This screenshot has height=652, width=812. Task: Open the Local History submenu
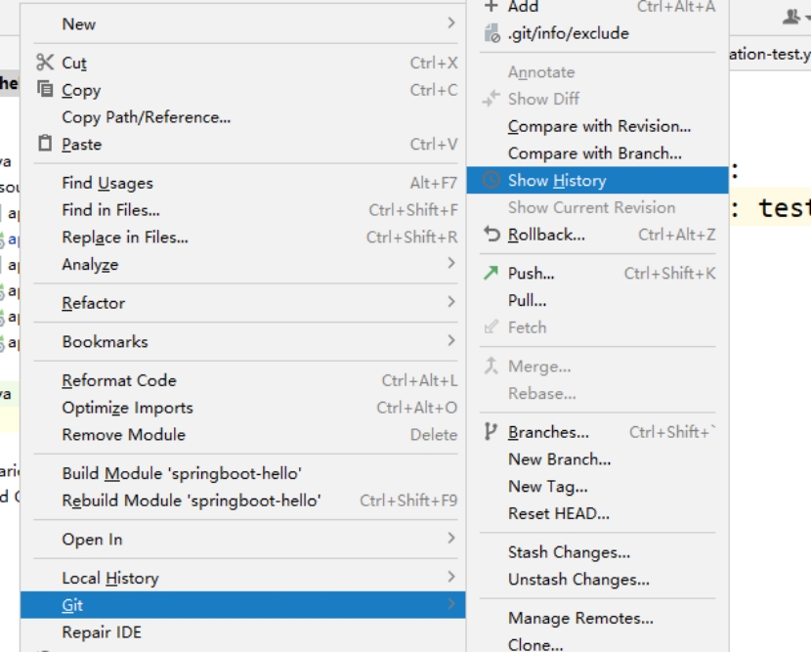click(451, 578)
